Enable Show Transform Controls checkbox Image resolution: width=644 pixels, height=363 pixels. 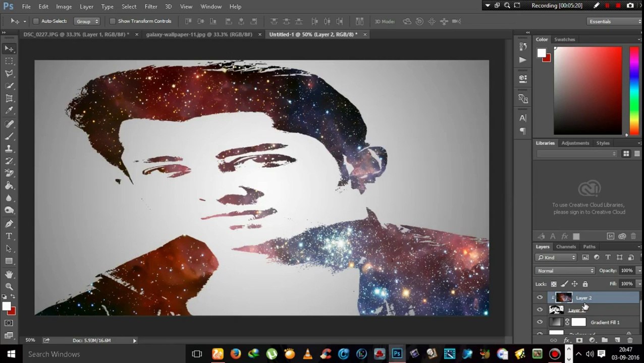click(113, 21)
